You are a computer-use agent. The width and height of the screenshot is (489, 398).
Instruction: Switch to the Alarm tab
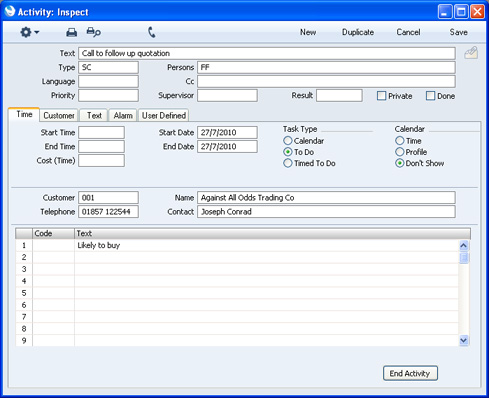coord(123,115)
